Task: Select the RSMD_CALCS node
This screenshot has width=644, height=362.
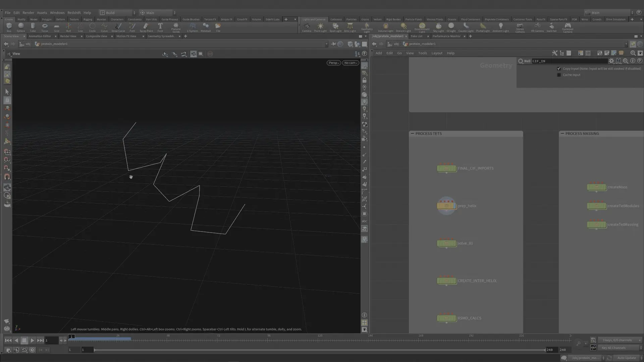Action: pyautogui.click(x=446, y=318)
